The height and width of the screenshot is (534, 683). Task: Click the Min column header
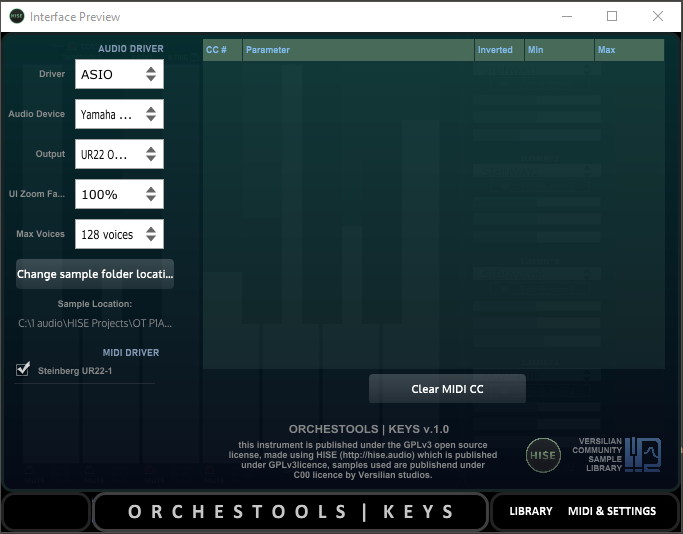(559, 50)
